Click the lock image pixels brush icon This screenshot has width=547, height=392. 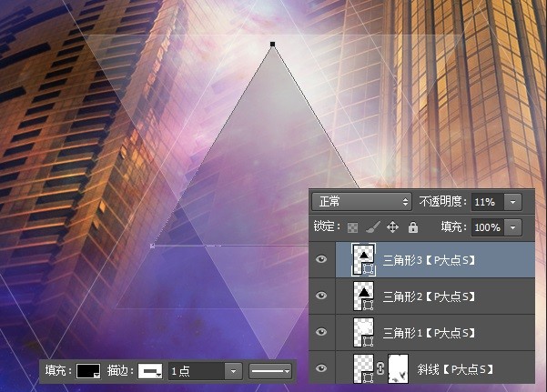[372, 227]
